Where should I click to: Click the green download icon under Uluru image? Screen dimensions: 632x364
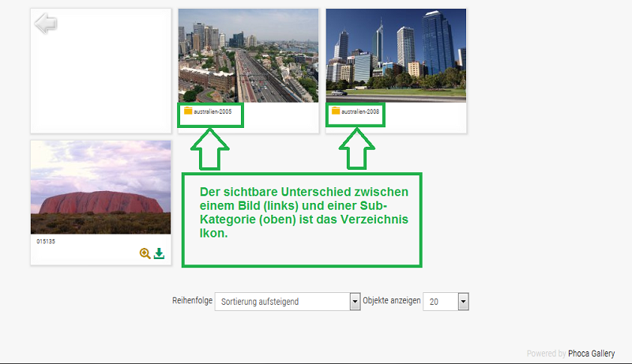[x=159, y=253]
